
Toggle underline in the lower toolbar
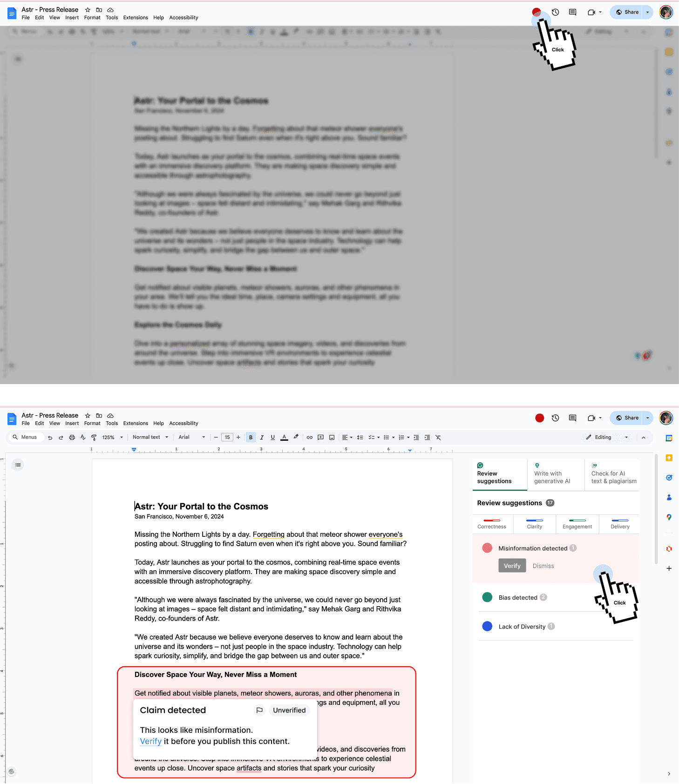[273, 438]
